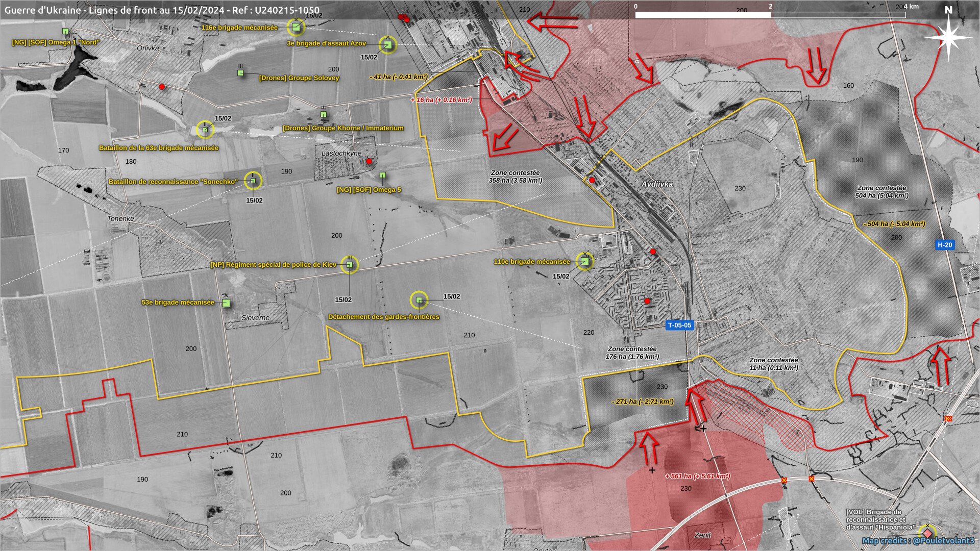Click the 15/02 date under Sonechko marker
This screenshot has height=551, width=980.
(254, 201)
